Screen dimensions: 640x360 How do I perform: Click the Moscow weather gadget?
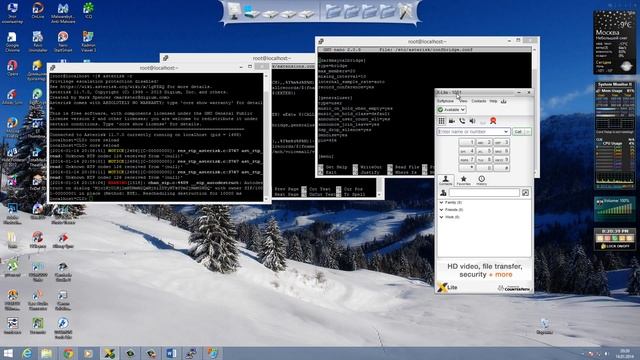tap(615, 42)
